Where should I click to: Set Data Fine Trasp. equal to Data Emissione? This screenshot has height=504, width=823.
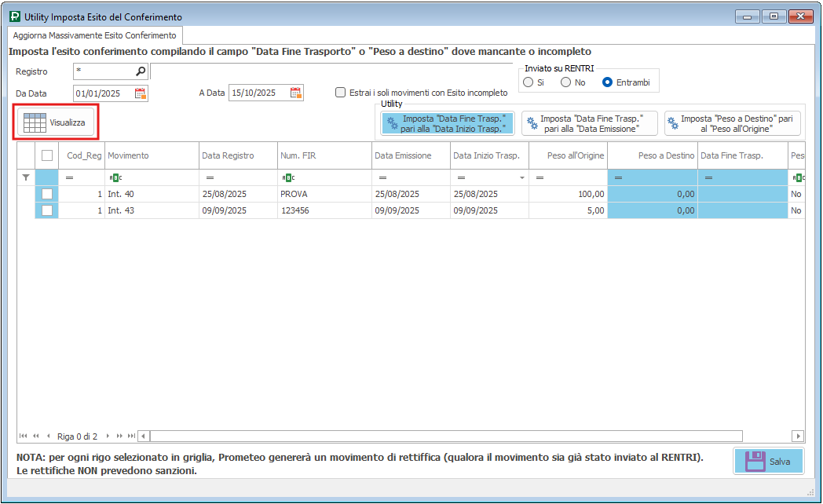[589, 123]
